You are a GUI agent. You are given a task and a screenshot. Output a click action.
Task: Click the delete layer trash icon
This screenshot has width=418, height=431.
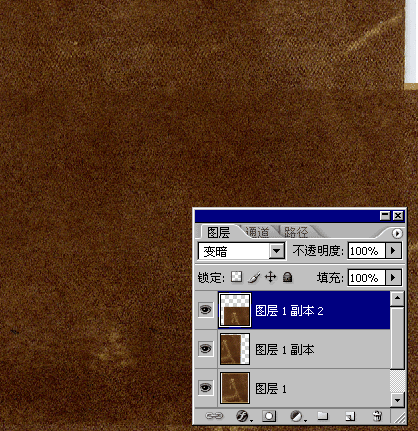pos(377,416)
